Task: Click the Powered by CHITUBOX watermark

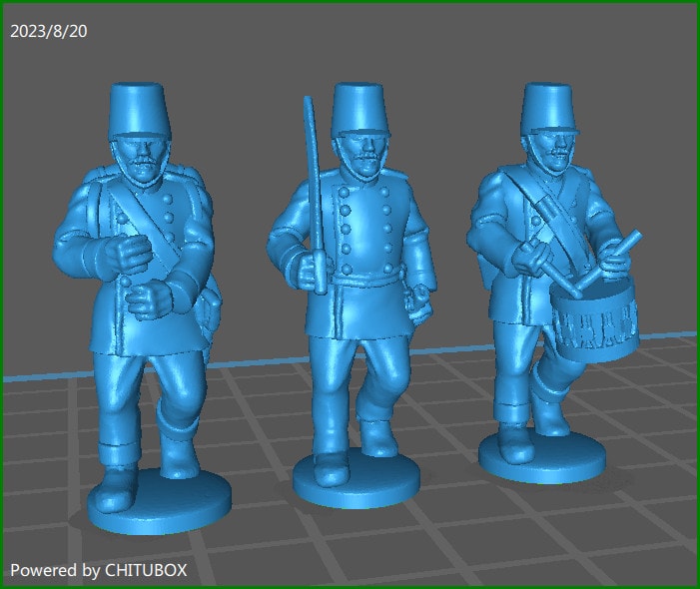Action: [x=98, y=571]
